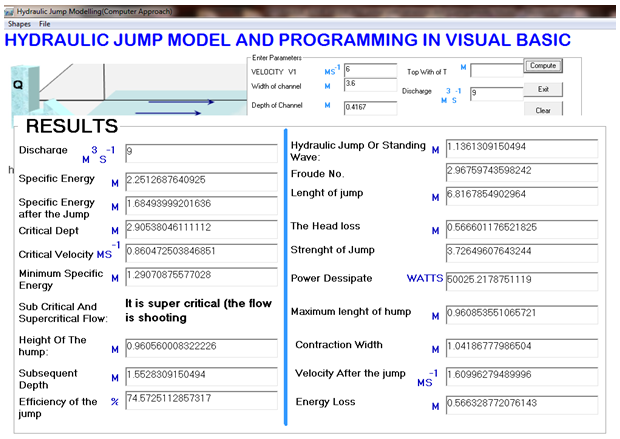Click the Q block in channel diagram
Screen dimensions: 620x439
(x=19, y=86)
